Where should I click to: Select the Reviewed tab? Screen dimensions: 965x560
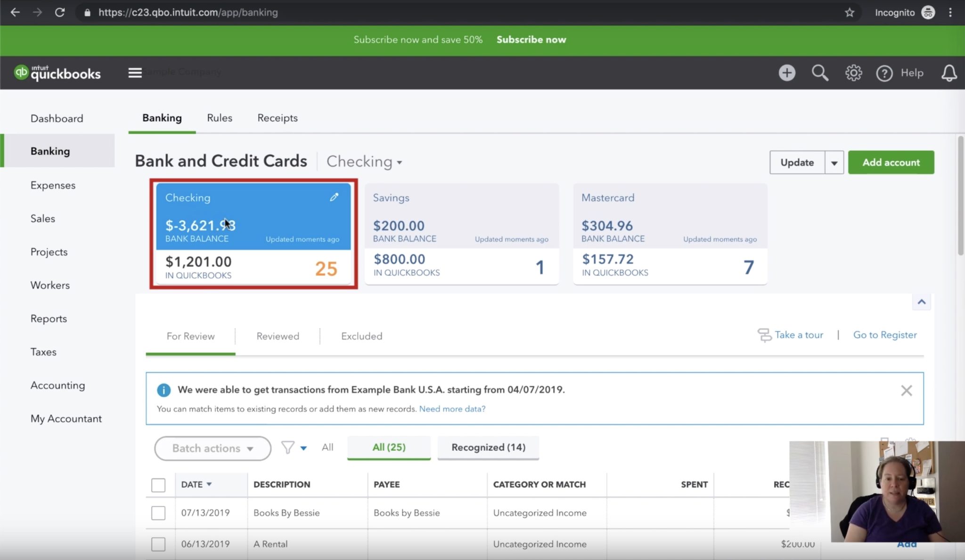click(x=278, y=336)
